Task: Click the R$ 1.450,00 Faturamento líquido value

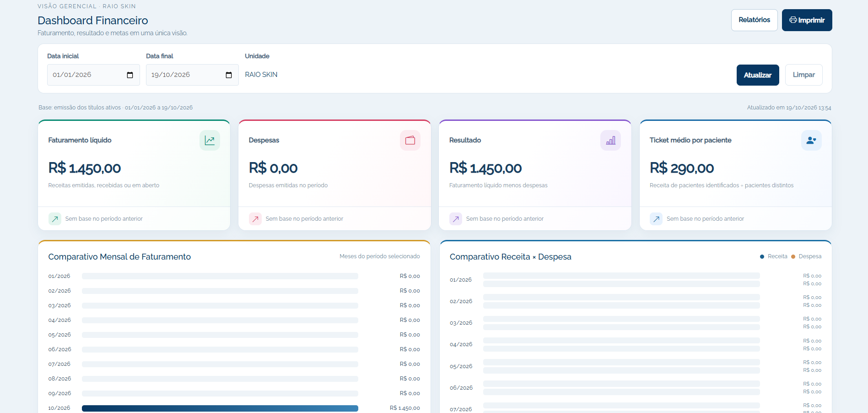Action: click(x=85, y=168)
